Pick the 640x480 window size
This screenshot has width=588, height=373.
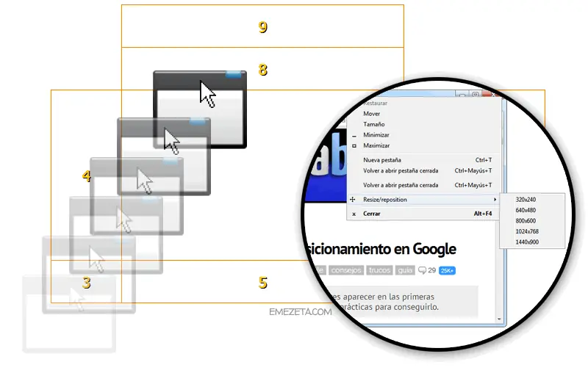tap(532, 210)
